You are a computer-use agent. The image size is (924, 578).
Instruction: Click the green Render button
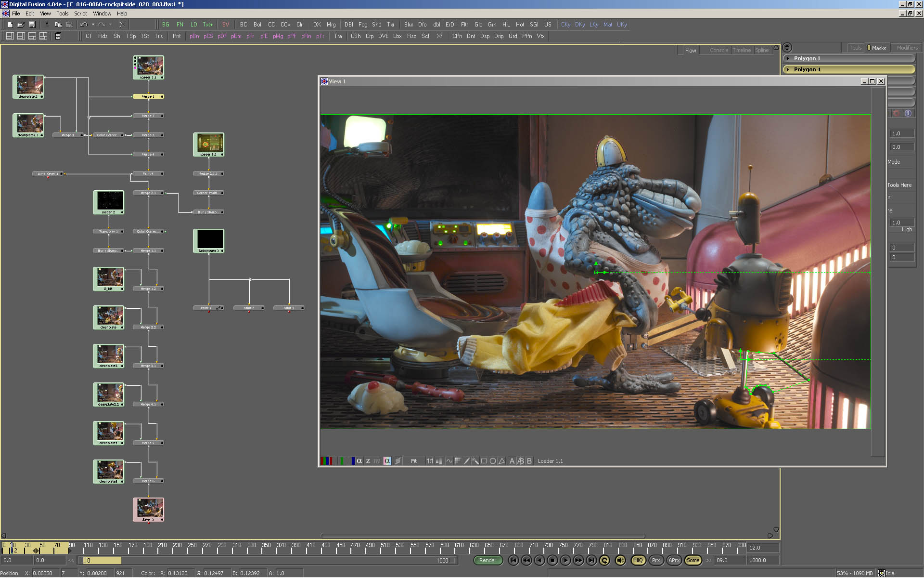(x=488, y=560)
